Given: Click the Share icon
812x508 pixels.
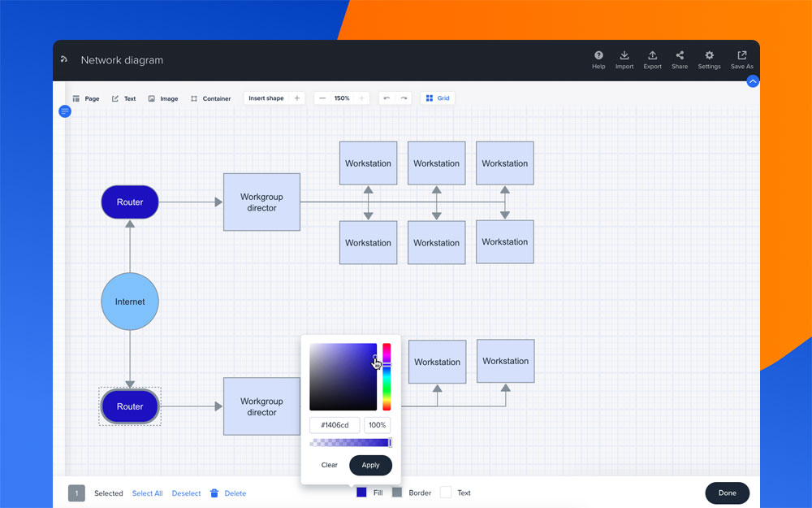Looking at the screenshot, I should (680, 56).
